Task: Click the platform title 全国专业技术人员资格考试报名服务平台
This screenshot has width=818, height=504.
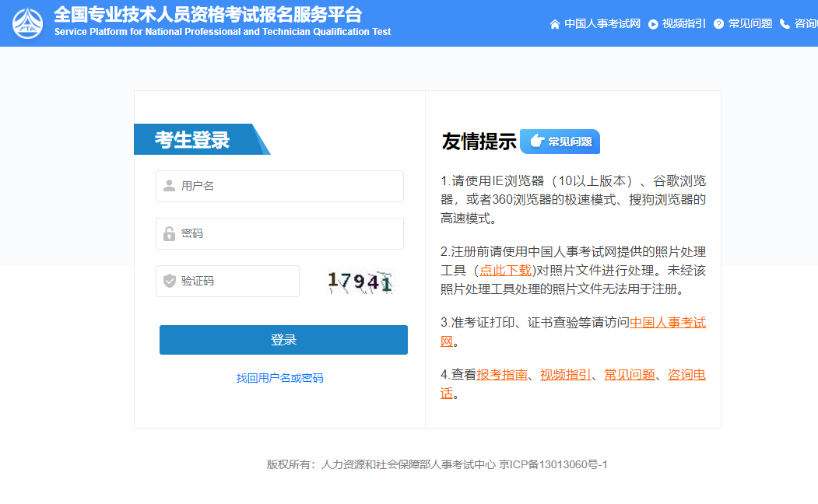Action: [208, 15]
